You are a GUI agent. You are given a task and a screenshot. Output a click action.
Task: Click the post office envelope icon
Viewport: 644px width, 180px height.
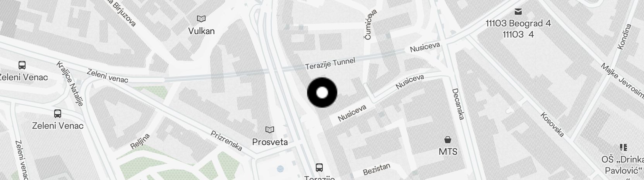point(518,12)
